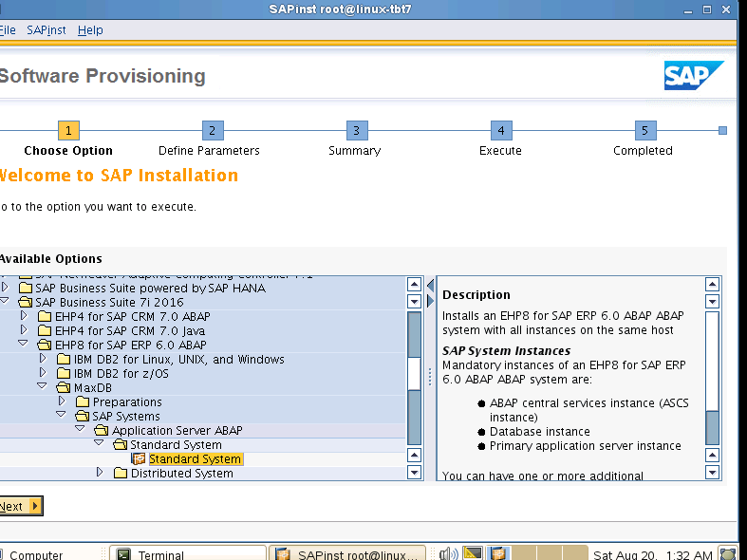Collapse the Standard System folder node
747x560 pixels.
(x=99, y=443)
